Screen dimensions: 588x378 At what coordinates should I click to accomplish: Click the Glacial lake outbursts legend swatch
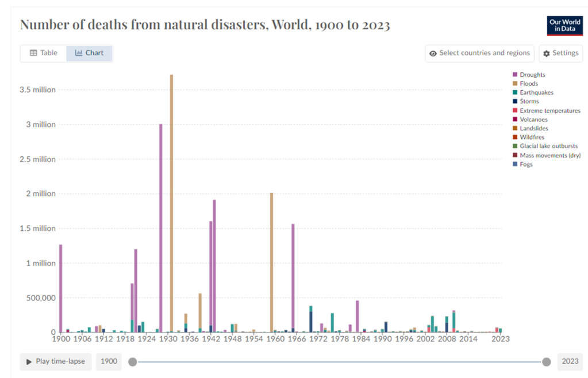[515, 146]
